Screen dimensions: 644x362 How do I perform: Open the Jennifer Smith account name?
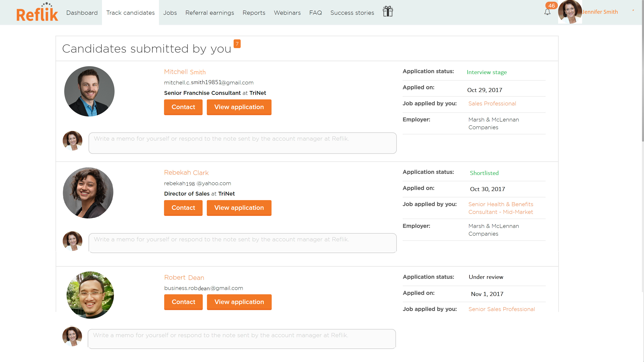[600, 12]
